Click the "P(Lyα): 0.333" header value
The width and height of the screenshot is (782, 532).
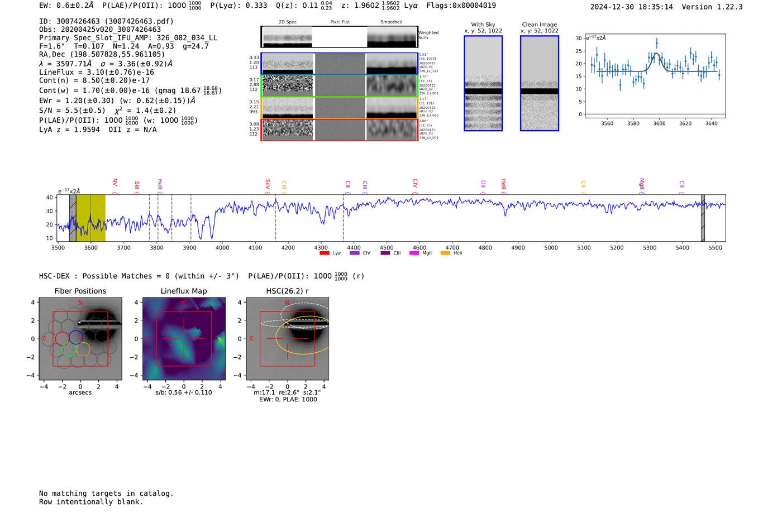[x=239, y=6]
